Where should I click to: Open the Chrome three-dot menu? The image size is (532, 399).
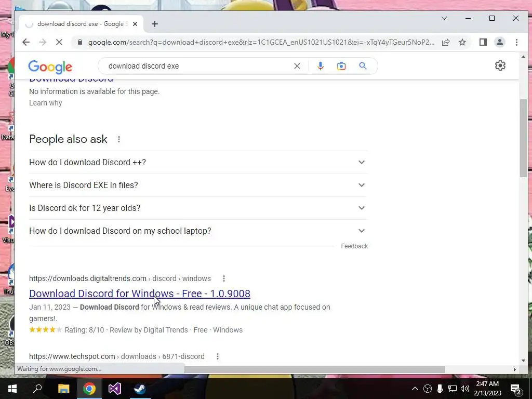click(516, 42)
